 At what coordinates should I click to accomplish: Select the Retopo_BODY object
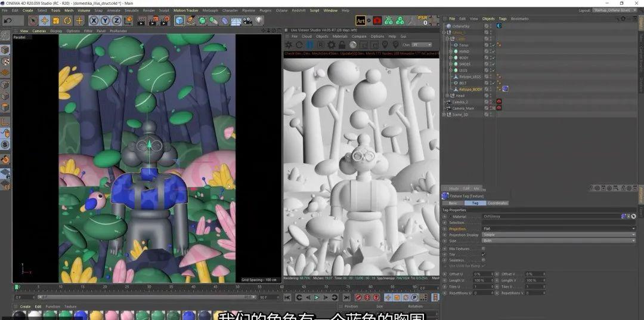tap(470, 90)
